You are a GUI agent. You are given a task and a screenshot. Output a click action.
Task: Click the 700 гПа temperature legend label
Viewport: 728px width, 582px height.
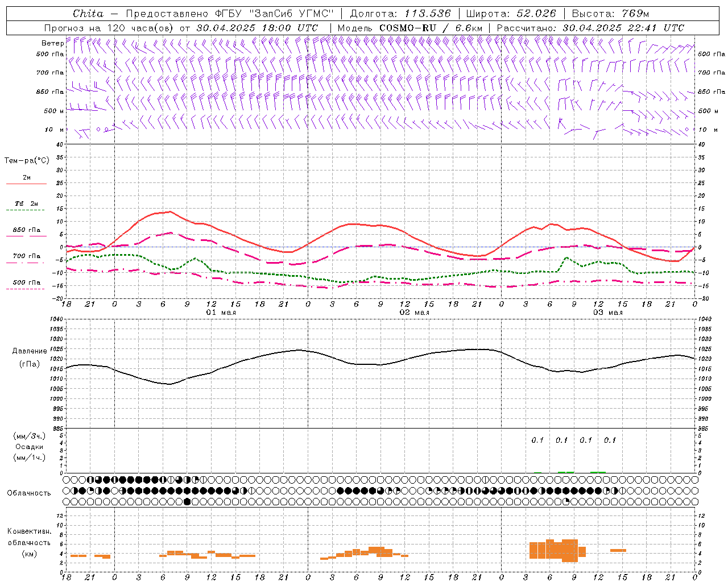(26, 256)
